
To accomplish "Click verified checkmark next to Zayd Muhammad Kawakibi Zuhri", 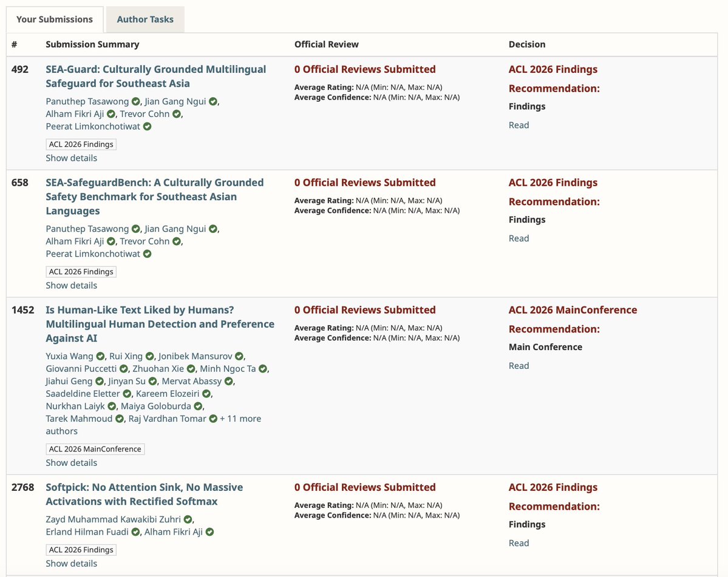I will pyautogui.click(x=188, y=519).
